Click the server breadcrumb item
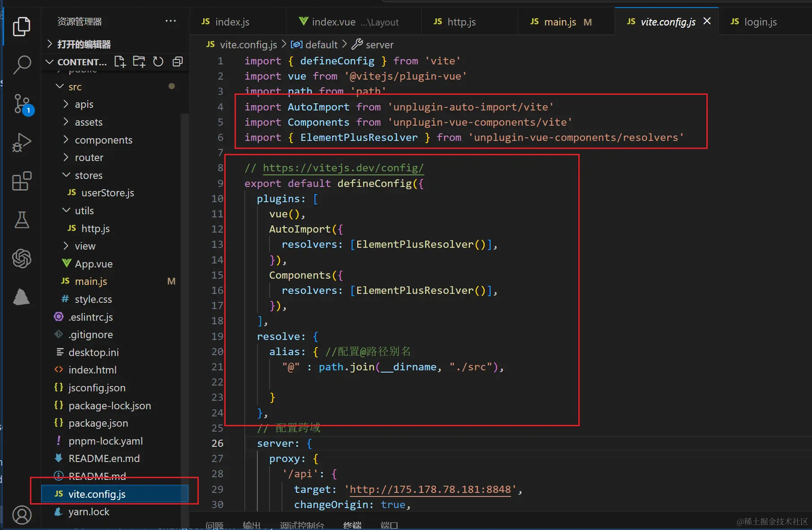The height and width of the screenshot is (530, 812). pyautogui.click(x=380, y=44)
